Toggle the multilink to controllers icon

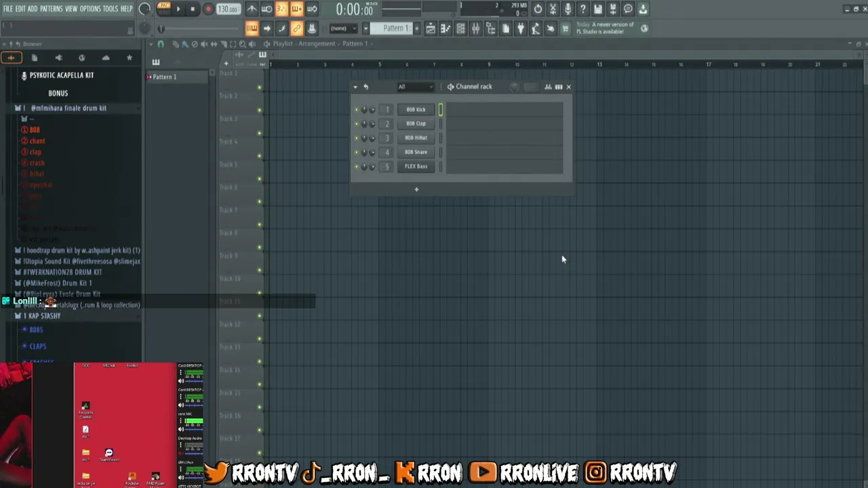click(296, 28)
